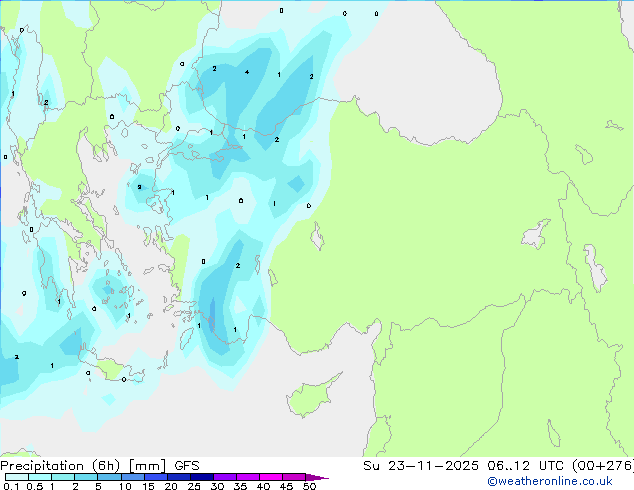
Task: Click the 'Precipitation (6h) [mm] GFS' title
Action: click(100, 466)
